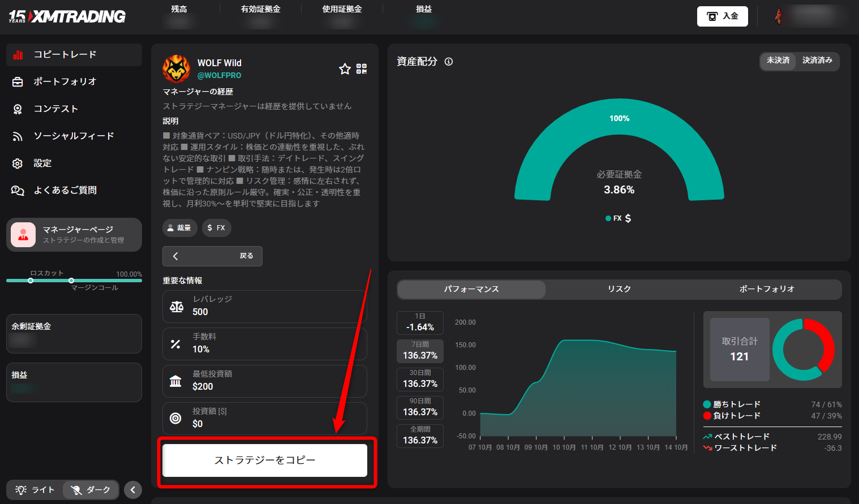Click the ストラテジーをコピー button

(265, 460)
